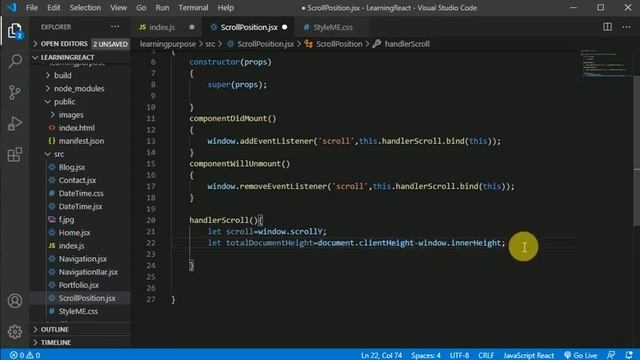Open Explorer views and more actions ellipsis
This screenshot has width=640, height=360.
[x=115, y=27]
